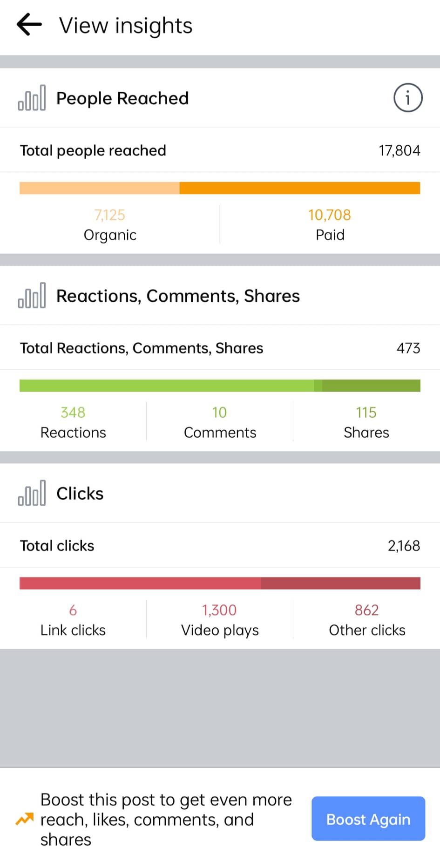Viewport: 440px width, 868px height.
Task: Tap the Clicks bar chart icon
Action: [x=32, y=493]
